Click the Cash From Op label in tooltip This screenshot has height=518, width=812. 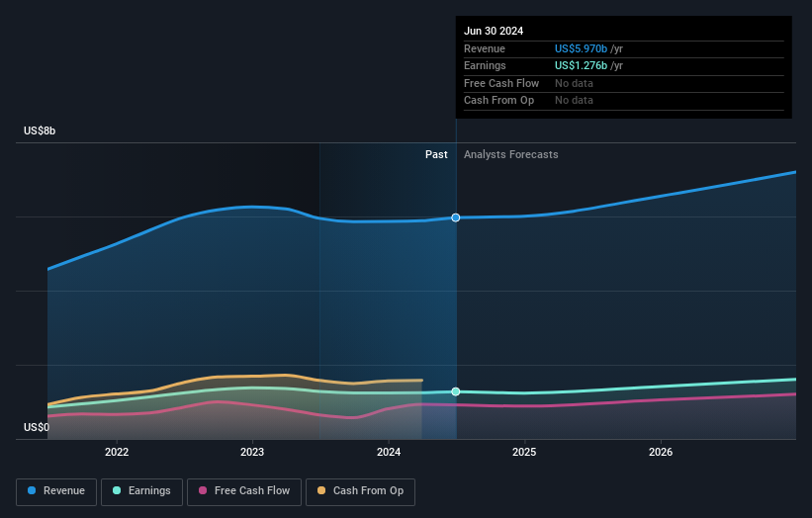[x=498, y=101]
